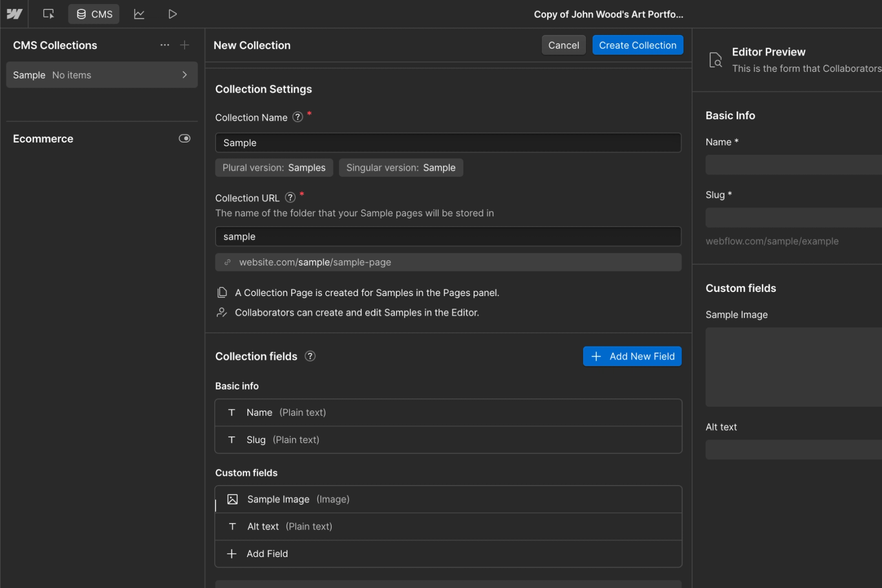Viewport: 882px width, 588px height.
Task: Click Collection Name help question icon
Action: pyautogui.click(x=297, y=117)
